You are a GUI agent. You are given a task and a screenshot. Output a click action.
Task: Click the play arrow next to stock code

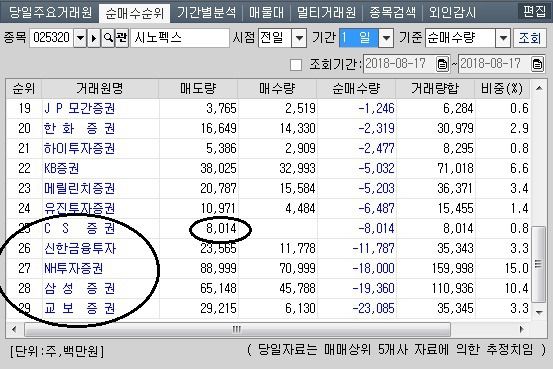click(x=94, y=38)
